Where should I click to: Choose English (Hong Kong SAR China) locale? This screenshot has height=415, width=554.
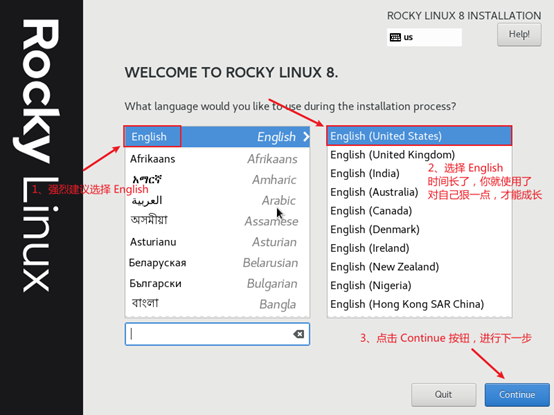click(419, 304)
